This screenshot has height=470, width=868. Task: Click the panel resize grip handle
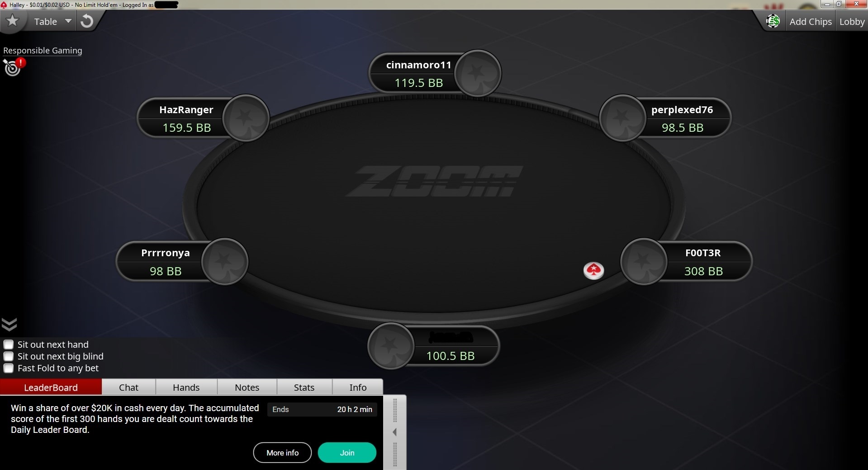(395, 410)
